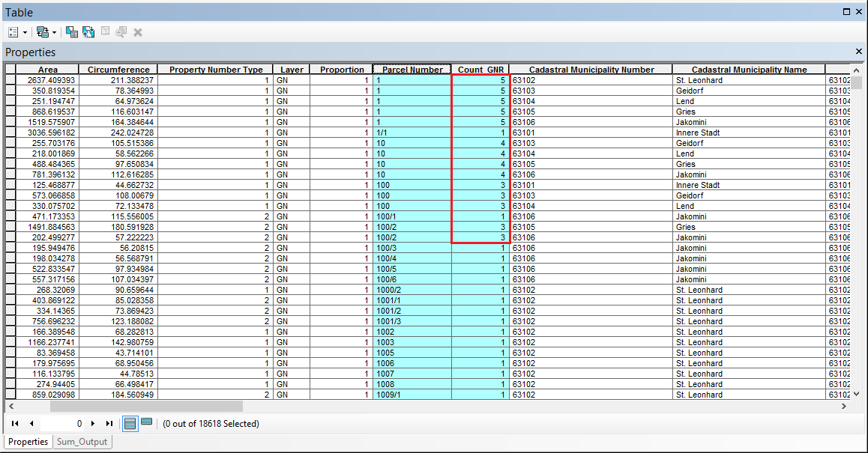Viewport: 868px width, 453px height.
Task: Switch to the Sum_Output tab
Action: tap(82, 442)
